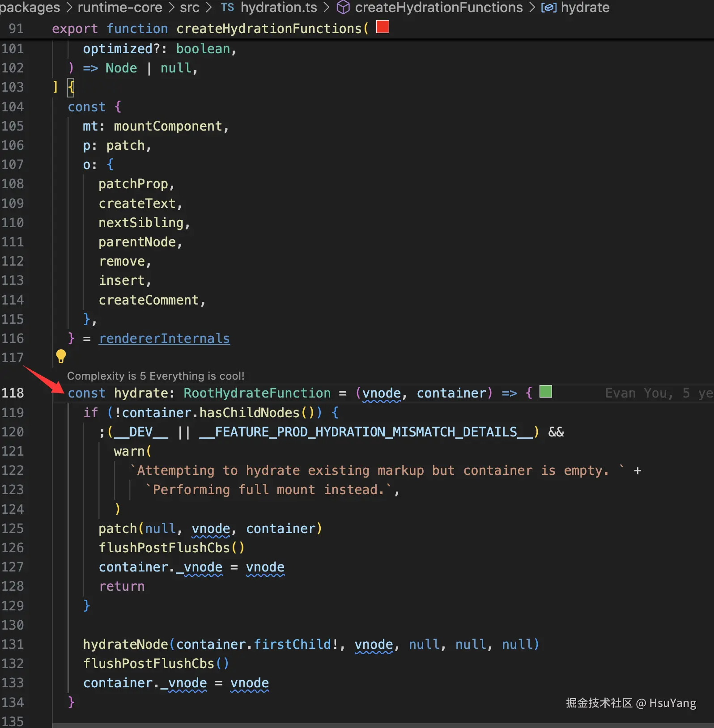Click line number 104 in the gutter
The height and width of the screenshot is (728, 714).
[x=13, y=107]
